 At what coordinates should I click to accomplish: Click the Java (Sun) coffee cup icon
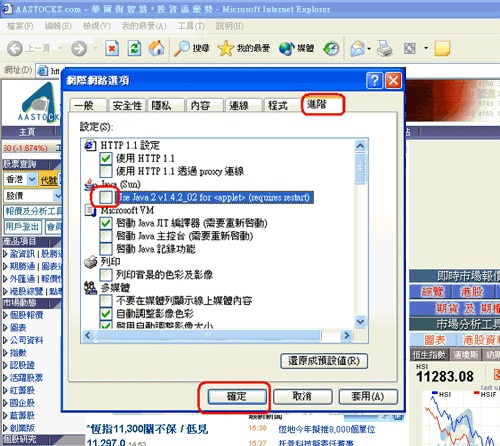point(90,184)
